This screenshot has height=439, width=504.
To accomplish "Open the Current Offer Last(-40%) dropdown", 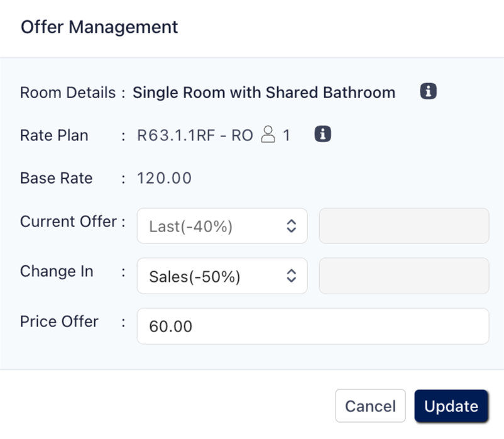I will tap(214, 226).
